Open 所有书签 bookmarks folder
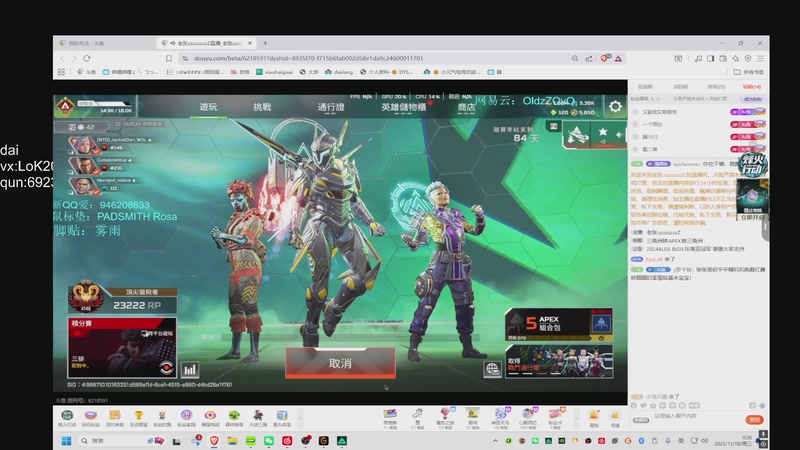This screenshot has height=450, width=800. [x=749, y=72]
